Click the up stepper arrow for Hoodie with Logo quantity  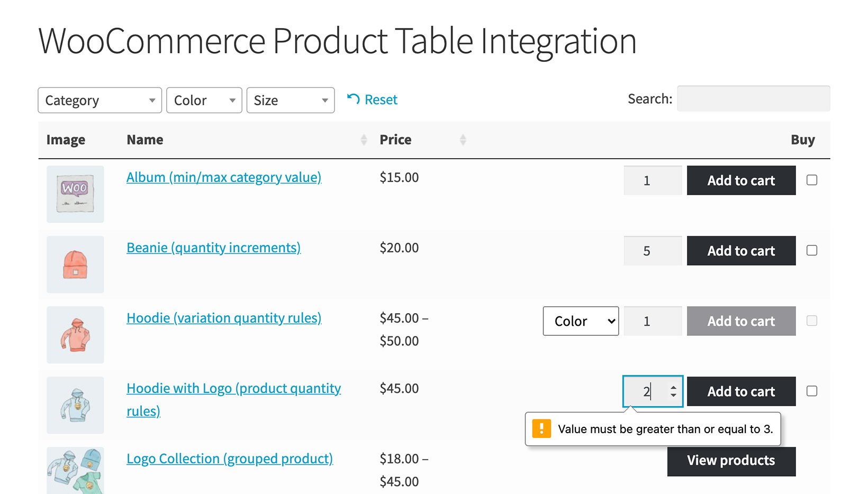tap(673, 387)
